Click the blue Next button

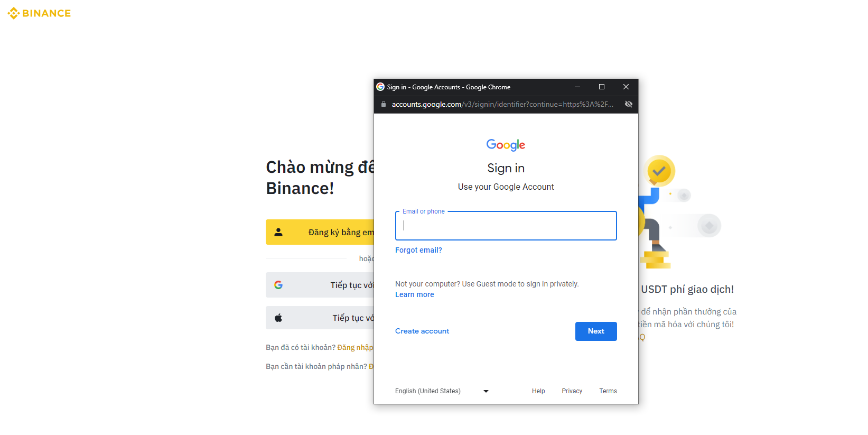596,331
